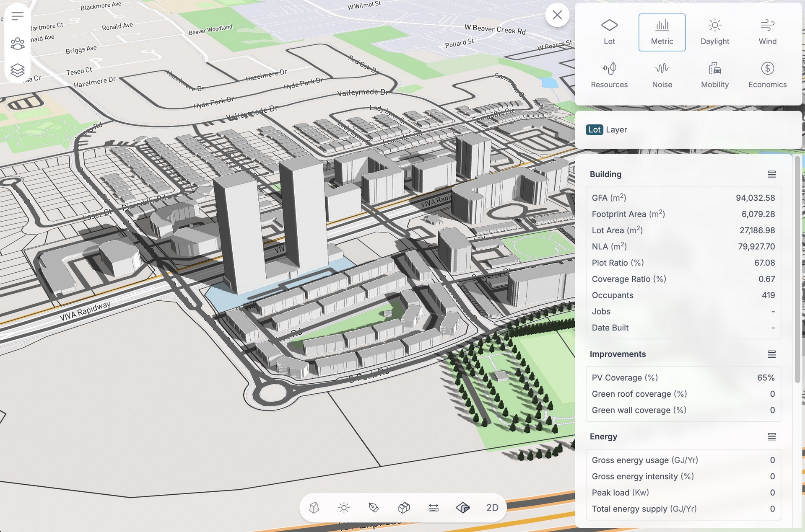Select the Wind analysis mode
The height and width of the screenshot is (532, 805).
point(767,31)
